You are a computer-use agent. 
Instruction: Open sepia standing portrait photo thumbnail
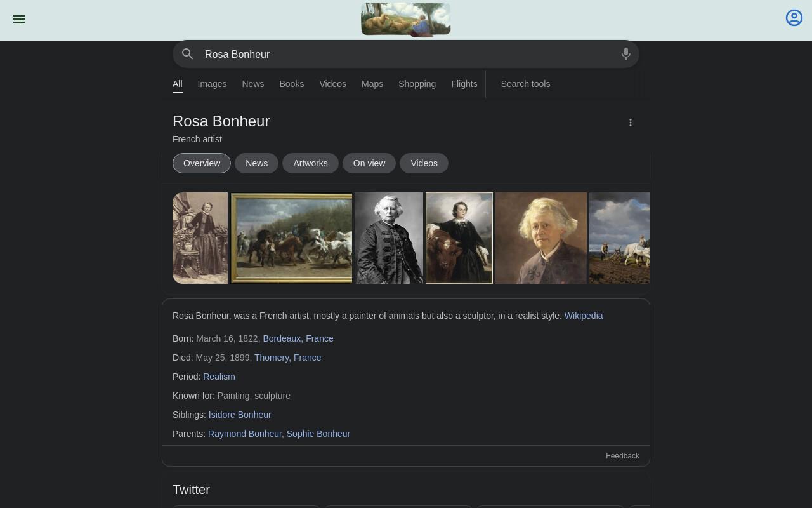(x=200, y=238)
